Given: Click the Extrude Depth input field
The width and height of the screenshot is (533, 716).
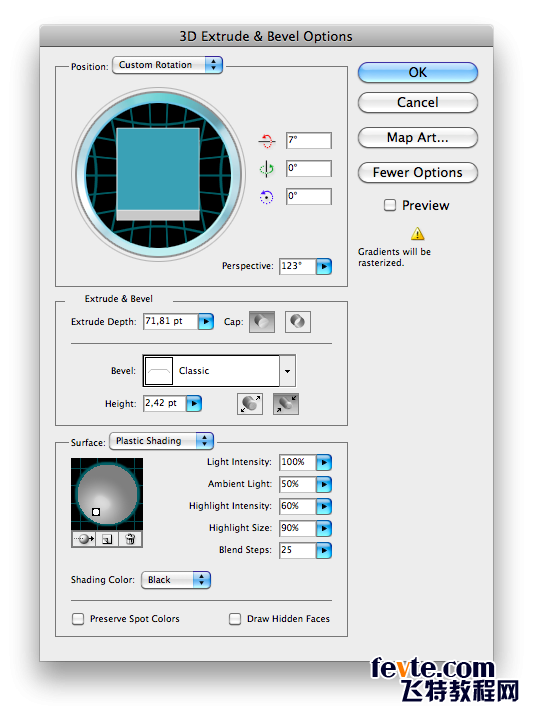Looking at the screenshot, I should coord(171,321).
